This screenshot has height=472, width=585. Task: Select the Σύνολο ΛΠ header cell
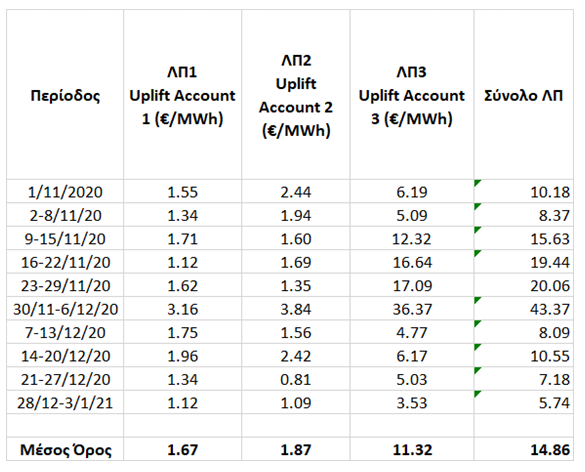click(523, 95)
